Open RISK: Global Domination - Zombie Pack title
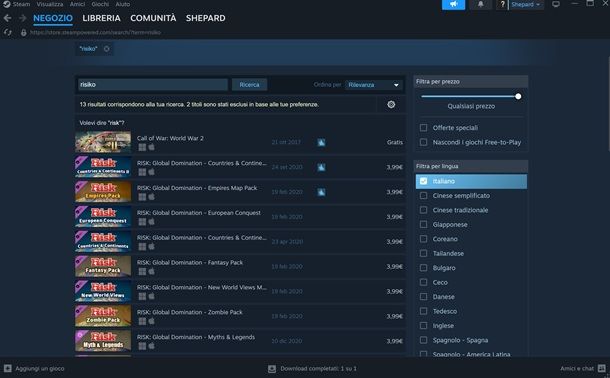This screenshot has height=378, width=610. (189, 312)
